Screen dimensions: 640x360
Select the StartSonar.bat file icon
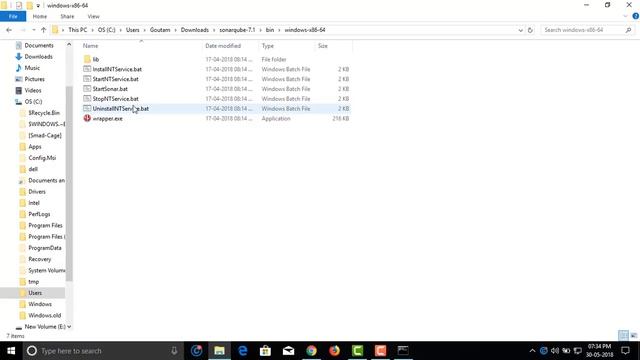click(87, 89)
